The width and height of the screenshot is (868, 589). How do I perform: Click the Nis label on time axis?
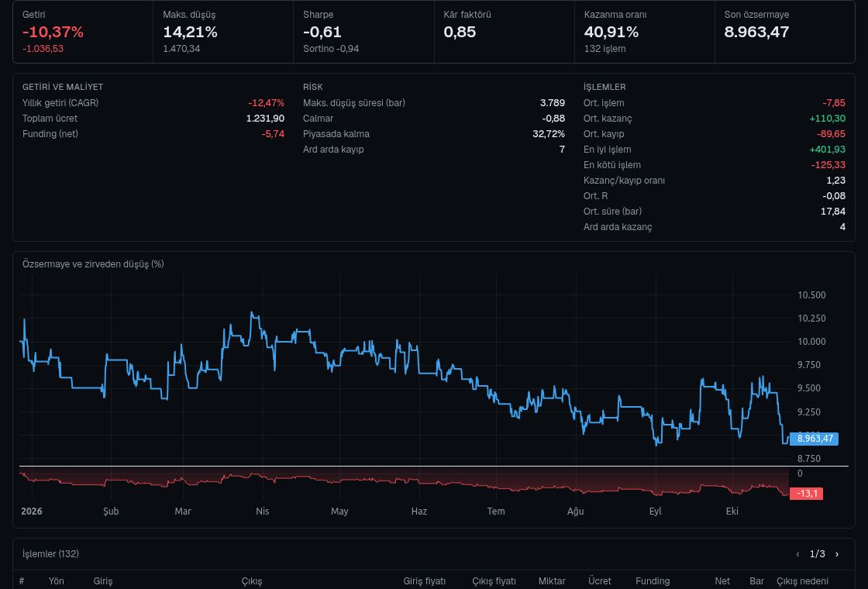tap(263, 511)
